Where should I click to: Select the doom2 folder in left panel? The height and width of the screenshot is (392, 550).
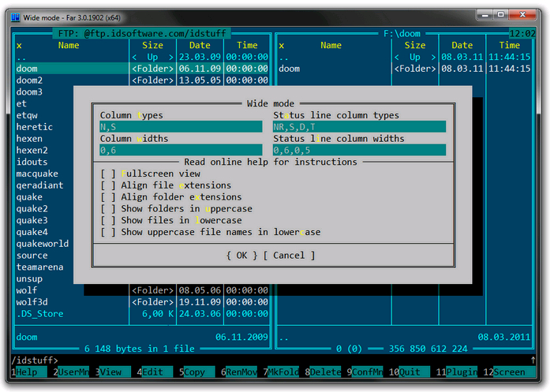pyautogui.click(x=29, y=80)
